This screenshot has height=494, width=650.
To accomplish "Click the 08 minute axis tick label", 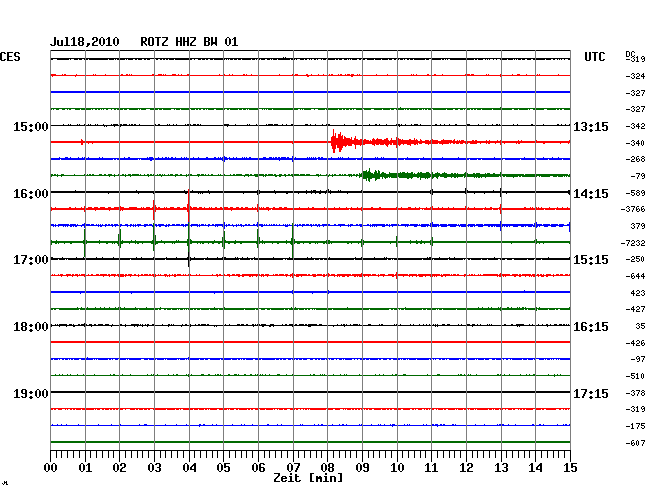I will (327, 468).
